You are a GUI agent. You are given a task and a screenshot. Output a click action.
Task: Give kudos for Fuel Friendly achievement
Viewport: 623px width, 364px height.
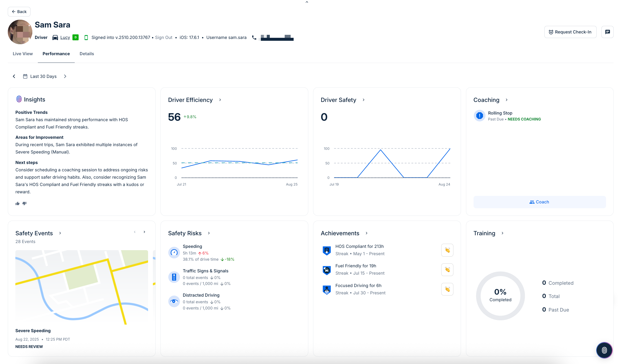[447, 270]
